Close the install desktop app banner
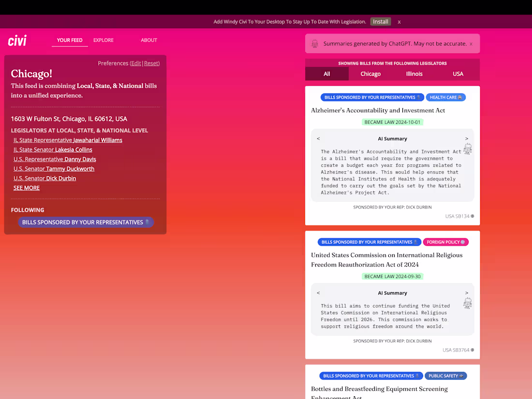Viewport: 532px width, 399px height. 399,22
